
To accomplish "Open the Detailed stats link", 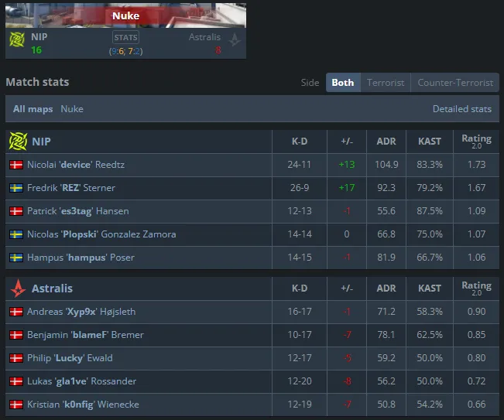I will (x=462, y=109).
